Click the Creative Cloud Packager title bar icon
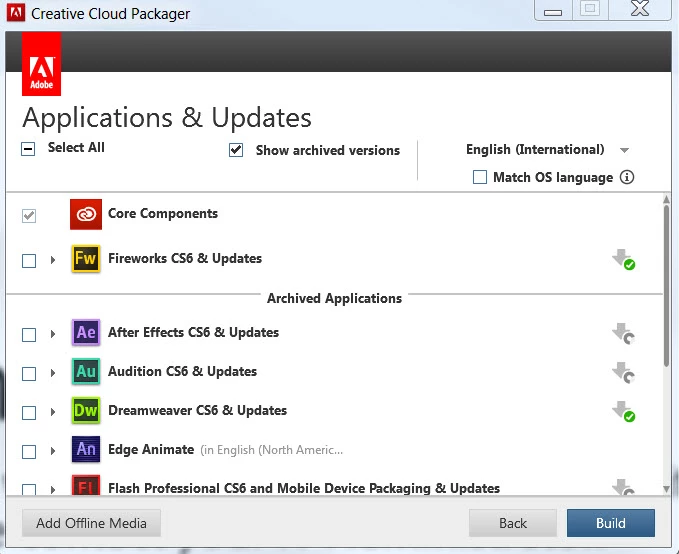This screenshot has height=554, width=679. click(16, 13)
